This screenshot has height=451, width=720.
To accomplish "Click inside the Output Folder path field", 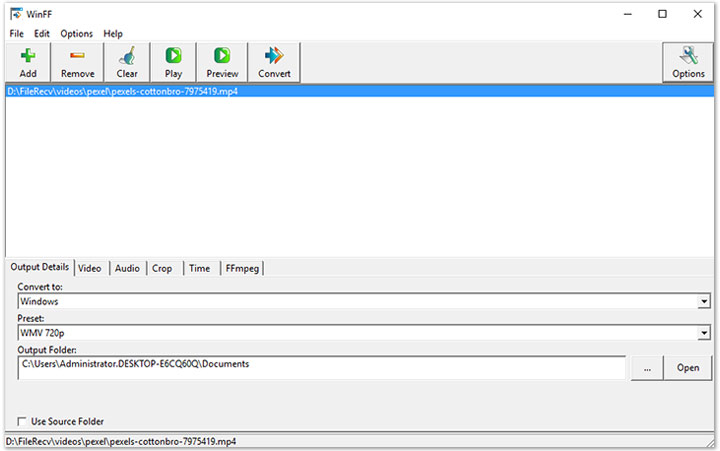I will [322, 368].
